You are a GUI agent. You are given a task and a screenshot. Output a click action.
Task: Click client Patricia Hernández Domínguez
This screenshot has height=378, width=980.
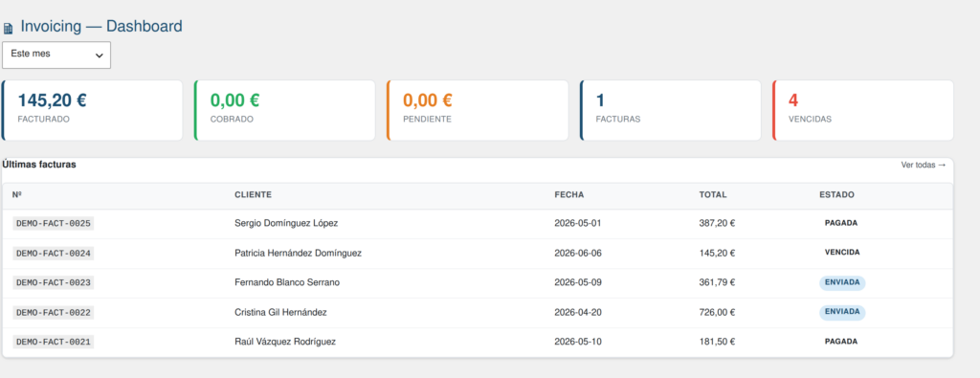[x=299, y=253]
